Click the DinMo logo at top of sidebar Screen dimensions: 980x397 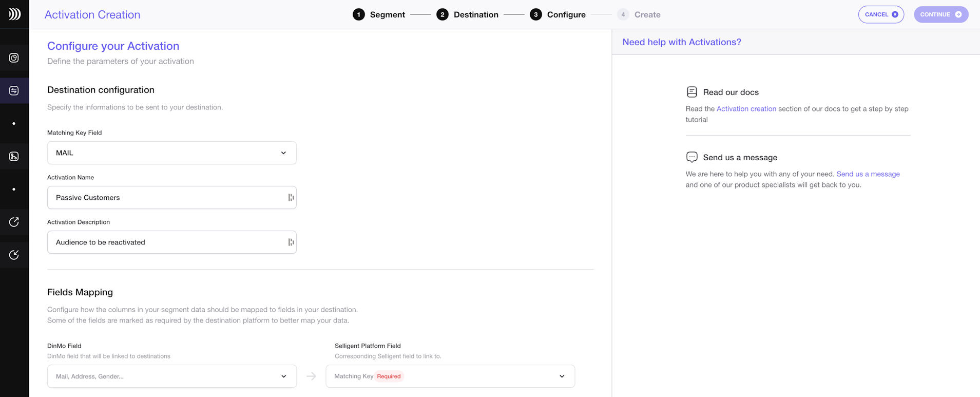click(x=14, y=14)
